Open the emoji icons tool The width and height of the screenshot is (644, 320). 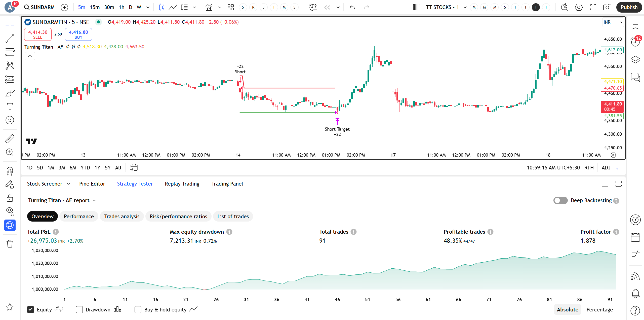click(x=10, y=120)
